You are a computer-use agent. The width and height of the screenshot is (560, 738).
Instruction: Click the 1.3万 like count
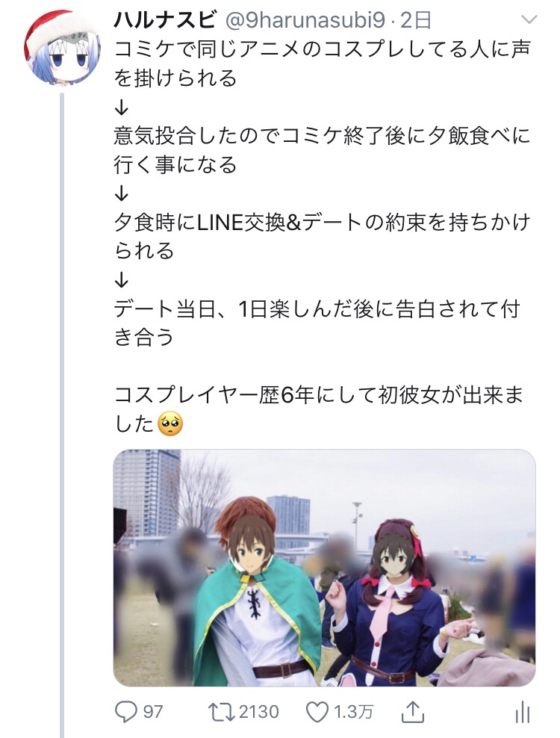coord(353,712)
